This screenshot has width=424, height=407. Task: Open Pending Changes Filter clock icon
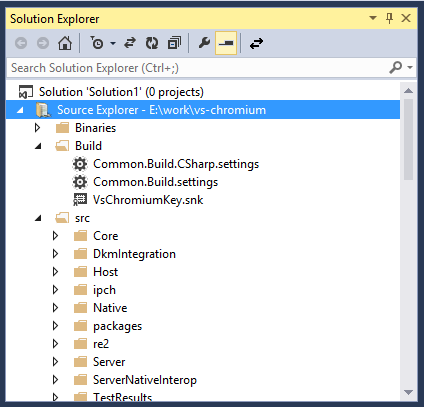click(x=97, y=43)
